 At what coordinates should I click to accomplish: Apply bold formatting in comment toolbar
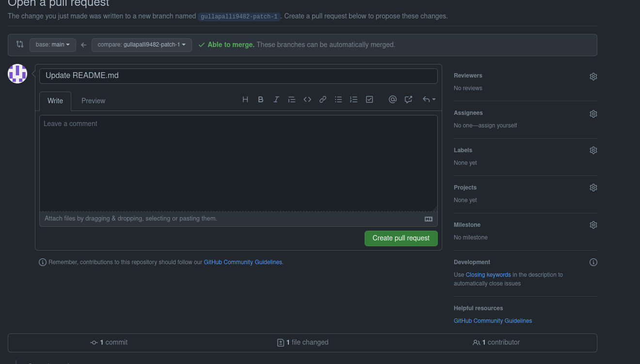click(261, 99)
